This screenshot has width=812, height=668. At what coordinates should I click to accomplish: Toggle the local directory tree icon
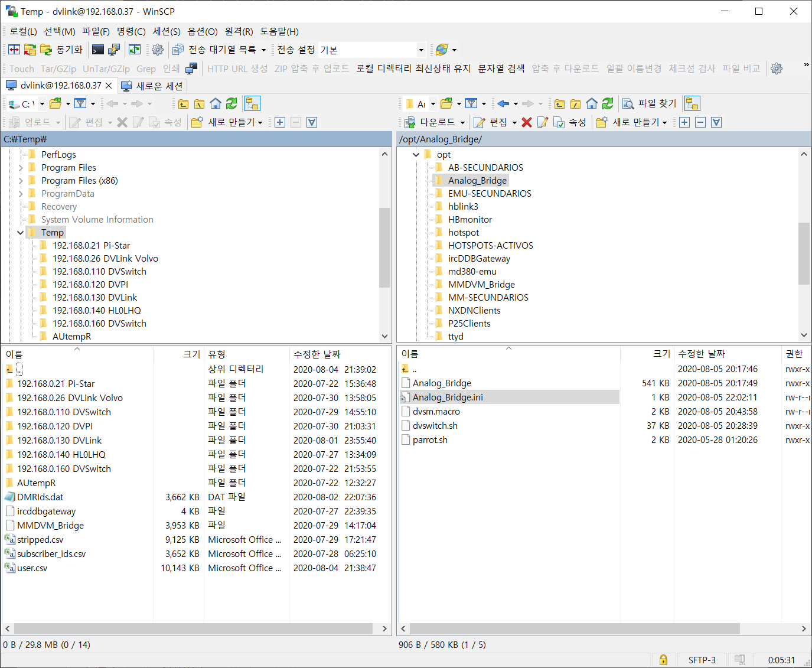pyautogui.click(x=252, y=104)
